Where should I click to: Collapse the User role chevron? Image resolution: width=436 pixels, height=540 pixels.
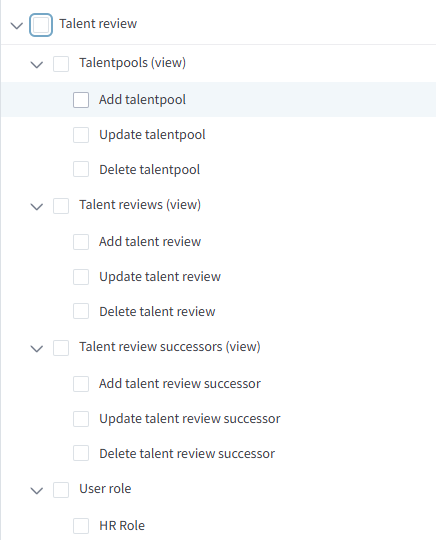tap(37, 490)
